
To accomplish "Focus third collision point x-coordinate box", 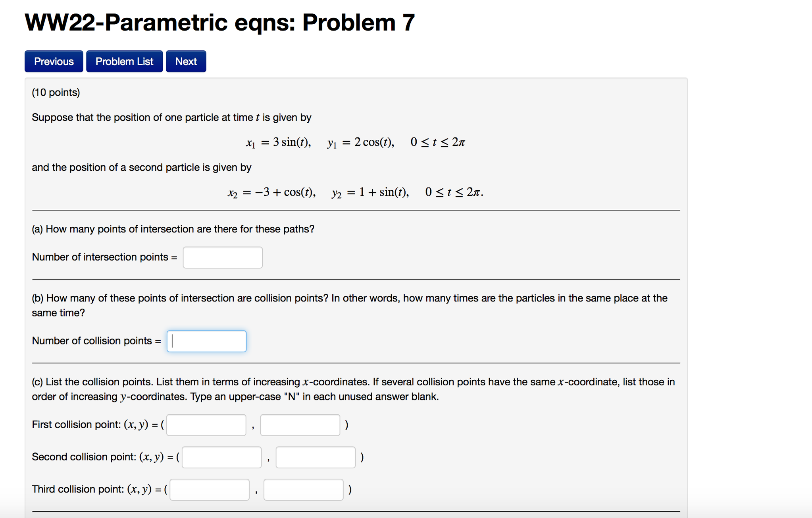I will coord(209,489).
